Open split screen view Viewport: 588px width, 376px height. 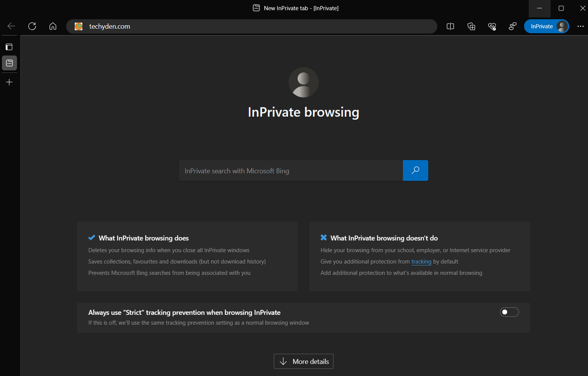pyautogui.click(x=450, y=26)
